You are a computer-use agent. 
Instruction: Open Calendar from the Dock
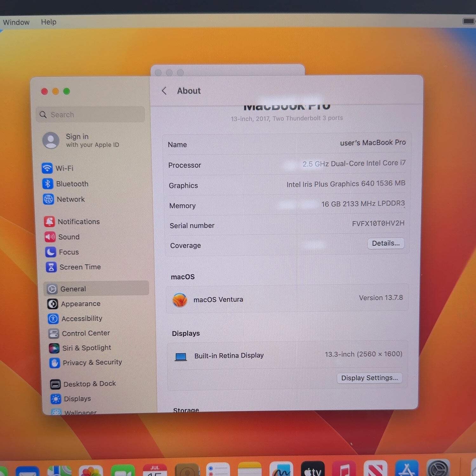click(x=155, y=470)
